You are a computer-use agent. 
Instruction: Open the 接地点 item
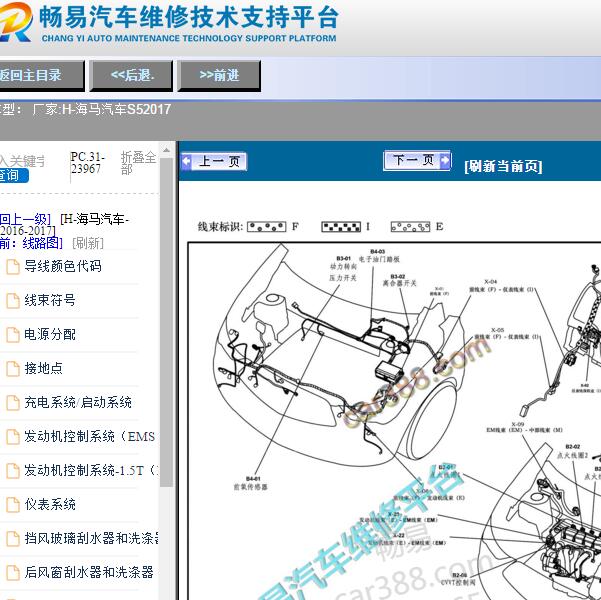point(43,368)
